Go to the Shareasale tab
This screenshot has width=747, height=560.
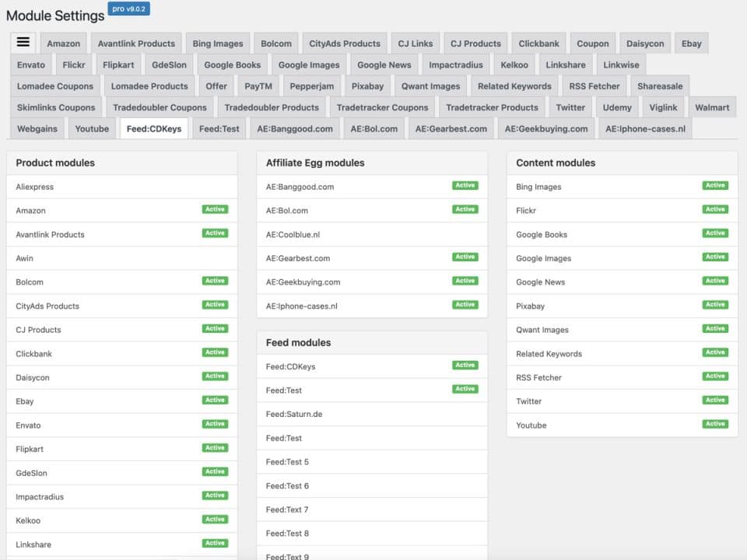pos(661,86)
